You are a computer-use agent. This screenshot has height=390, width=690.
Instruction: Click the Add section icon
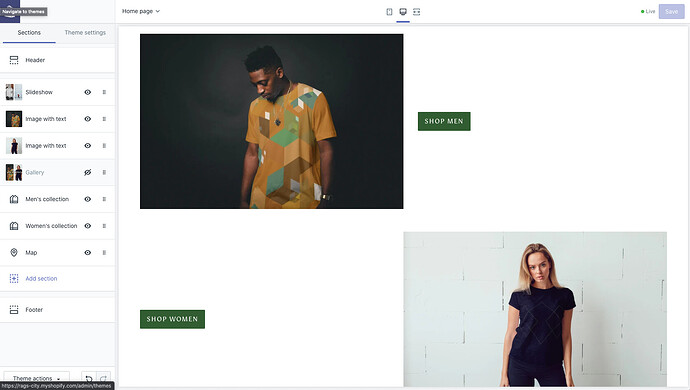pyautogui.click(x=14, y=279)
